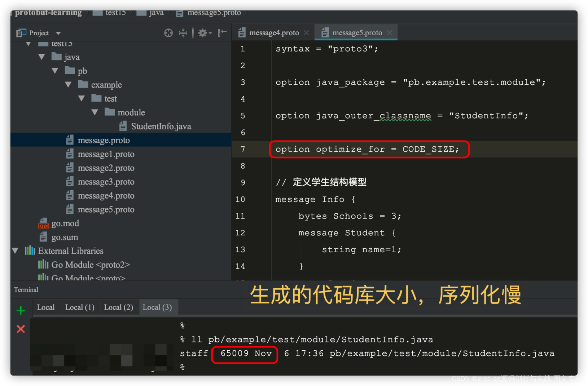
Task: Click the test folder icon
Action: [x=97, y=98]
